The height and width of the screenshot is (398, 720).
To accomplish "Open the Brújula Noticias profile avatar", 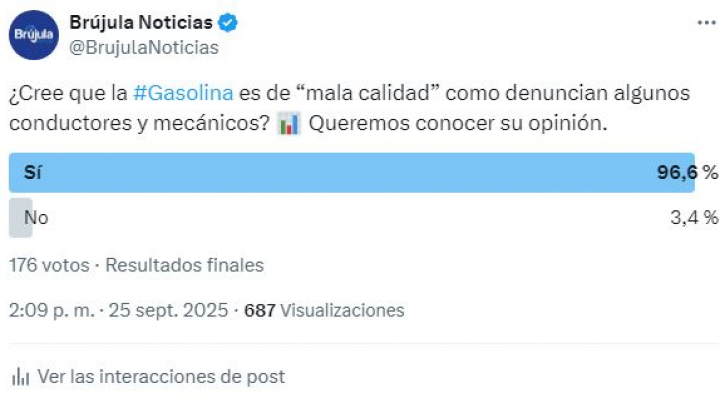I will (34, 35).
